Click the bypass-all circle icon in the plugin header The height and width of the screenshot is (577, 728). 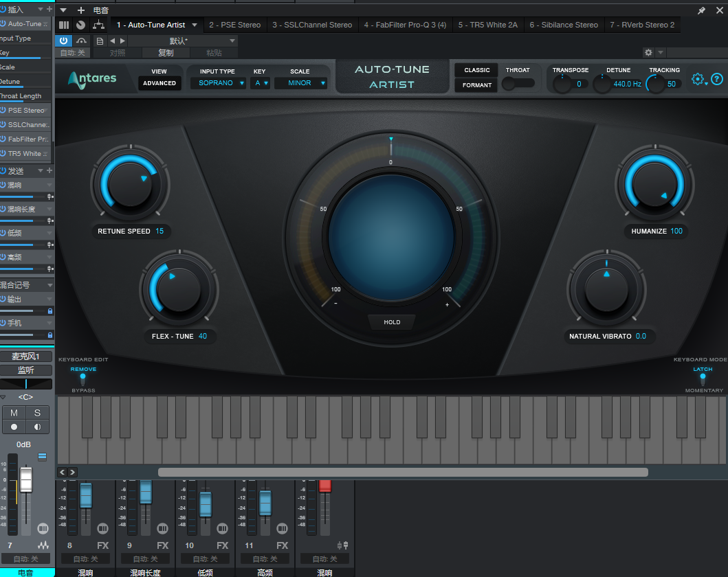point(81,25)
